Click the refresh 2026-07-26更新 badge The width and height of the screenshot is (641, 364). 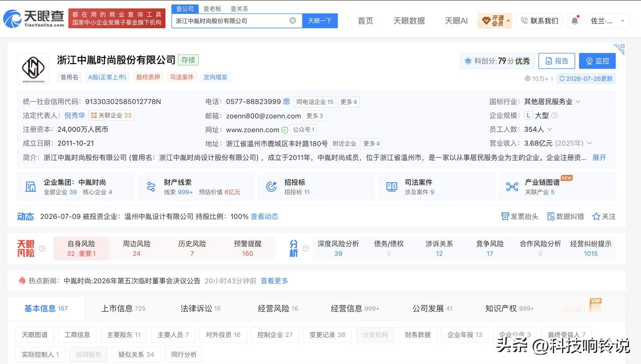pos(585,79)
